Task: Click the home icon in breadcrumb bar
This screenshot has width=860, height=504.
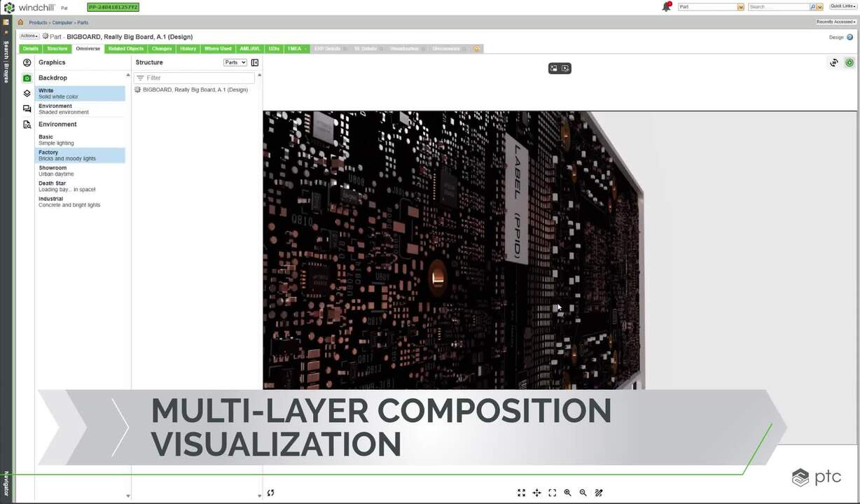Action: pos(20,22)
